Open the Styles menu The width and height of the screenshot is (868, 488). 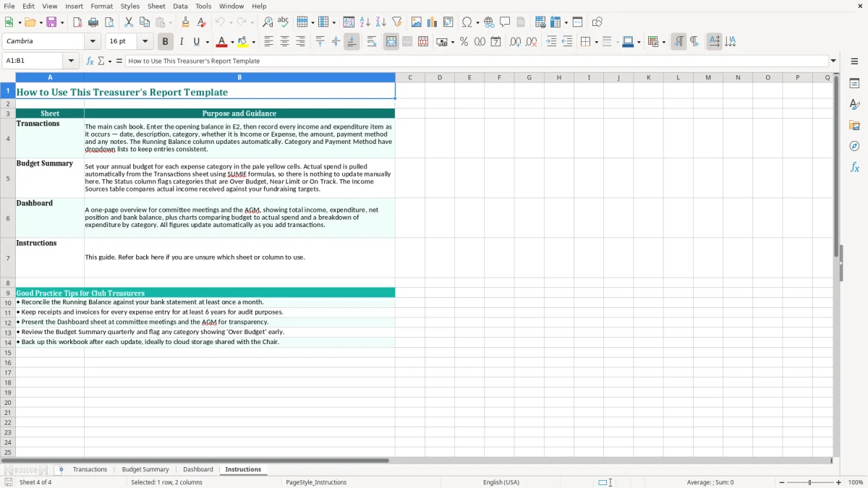(130, 6)
